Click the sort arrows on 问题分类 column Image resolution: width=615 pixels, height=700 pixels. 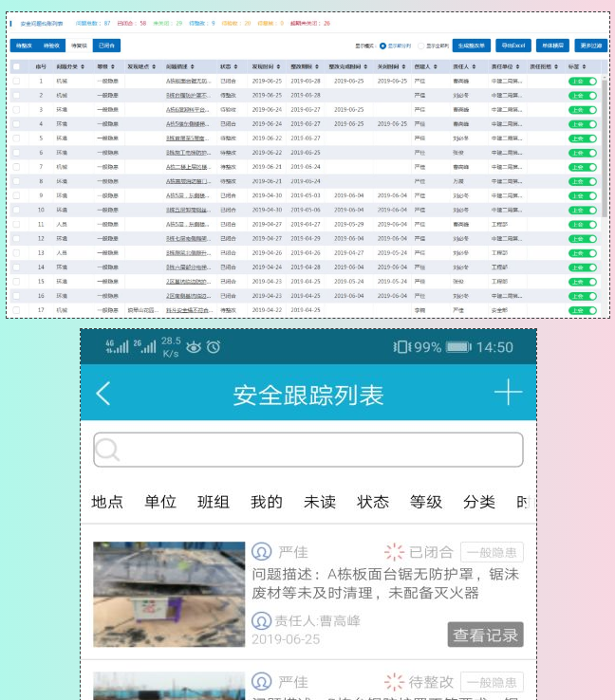pyautogui.click(x=83, y=67)
